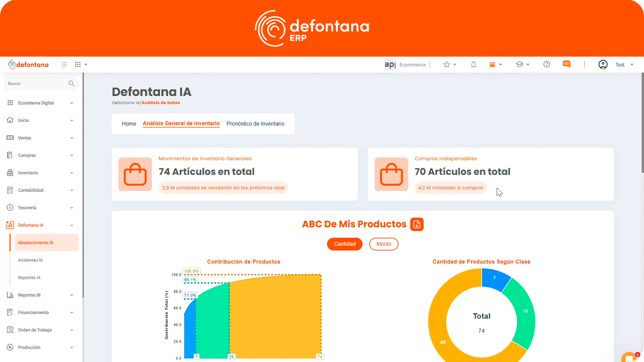Click the Test username label

tap(620, 65)
